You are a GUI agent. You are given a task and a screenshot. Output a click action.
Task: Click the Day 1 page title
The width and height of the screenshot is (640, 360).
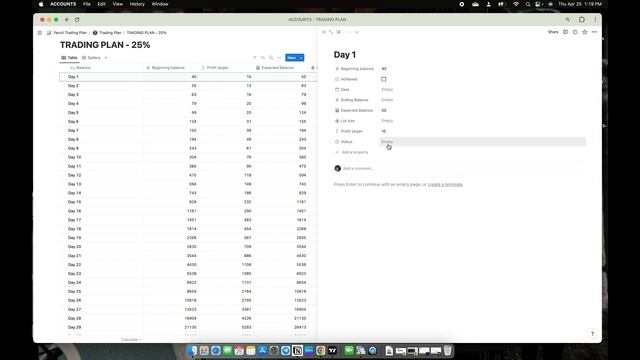[345, 55]
